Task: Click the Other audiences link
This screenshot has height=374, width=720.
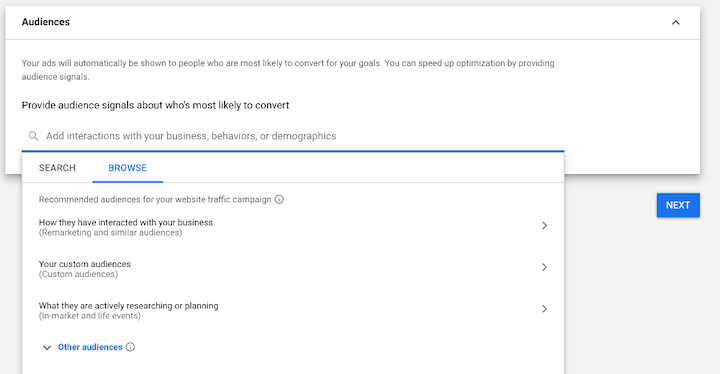Action: click(x=90, y=347)
